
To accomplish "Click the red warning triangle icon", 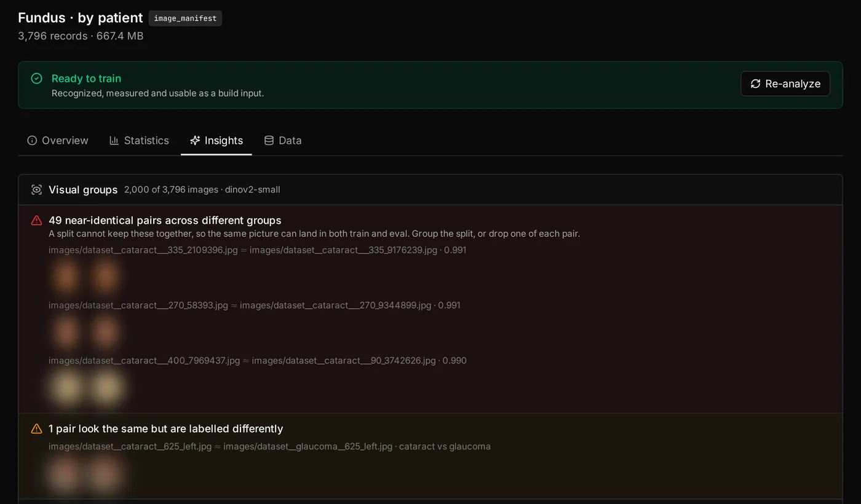I will 37,221.
